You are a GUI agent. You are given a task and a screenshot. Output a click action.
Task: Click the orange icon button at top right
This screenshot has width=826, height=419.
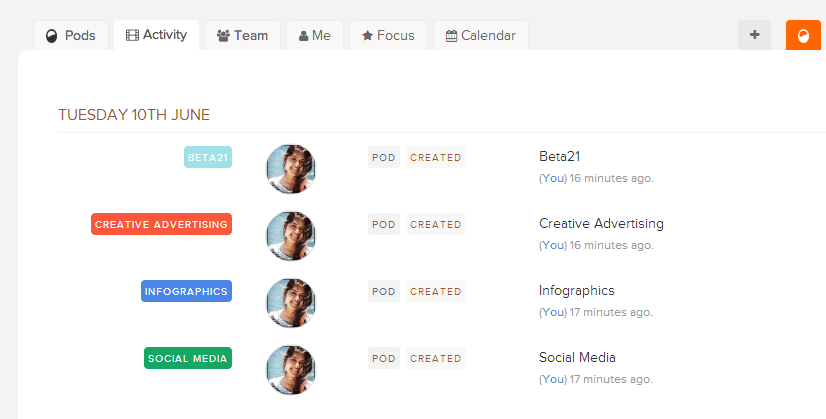(803, 35)
